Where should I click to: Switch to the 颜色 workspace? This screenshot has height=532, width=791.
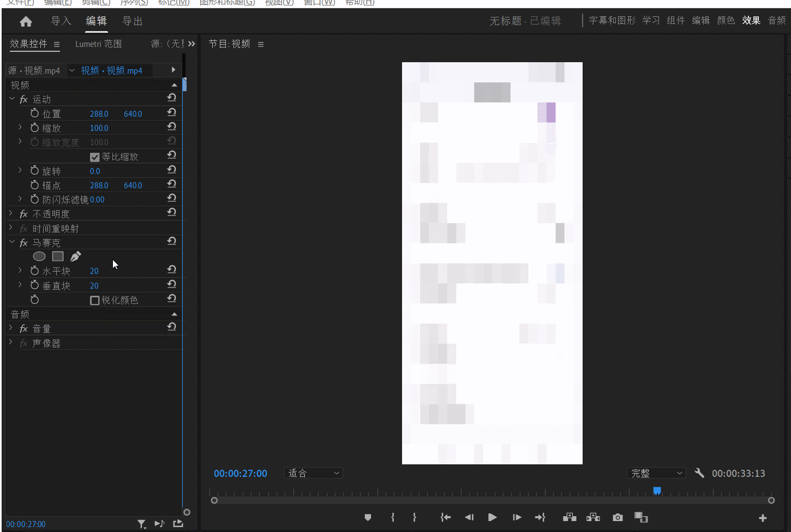coord(726,21)
